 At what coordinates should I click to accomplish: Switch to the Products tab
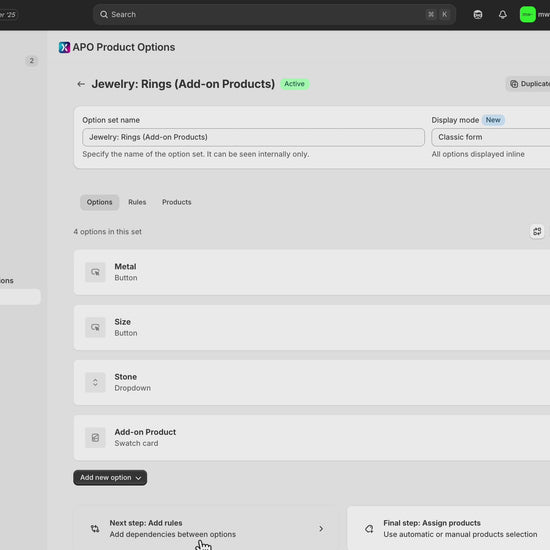[176, 202]
